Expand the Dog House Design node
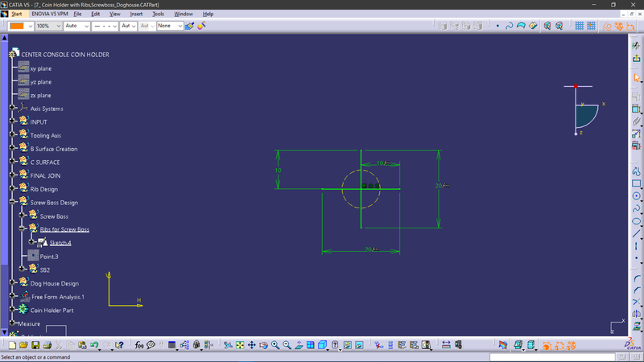This screenshot has height=362, width=644. pyautogui.click(x=12, y=283)
